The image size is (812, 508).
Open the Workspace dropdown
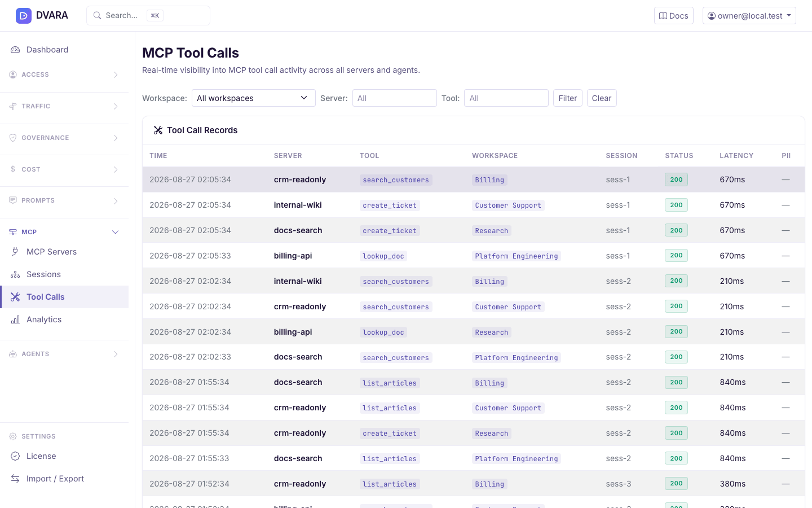click(x=254, y=98)
